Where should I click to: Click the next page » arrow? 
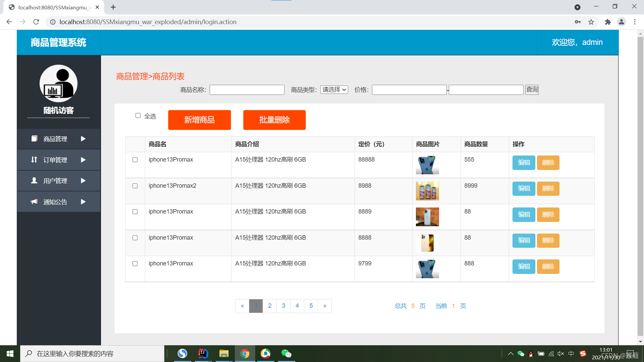click(325, 306)
